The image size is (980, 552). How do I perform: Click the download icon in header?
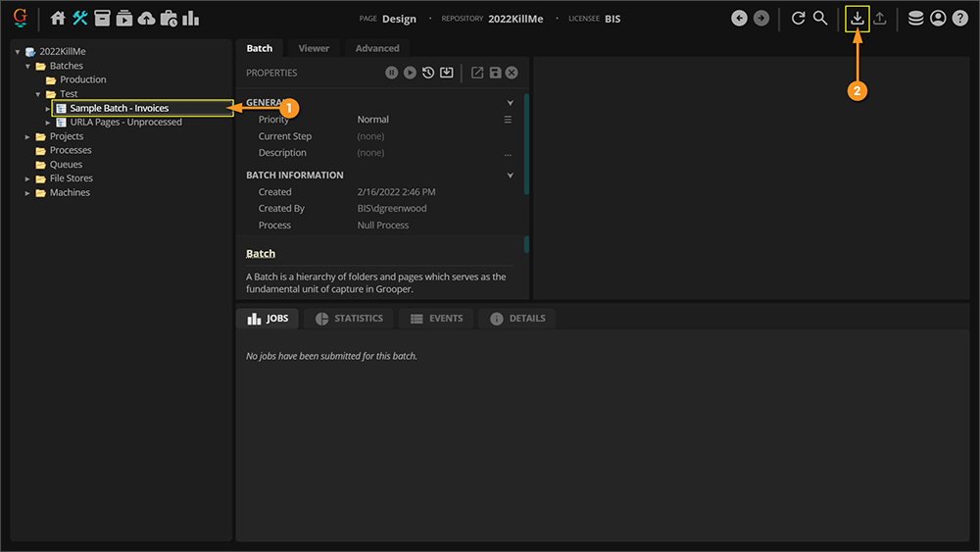click(x=857, y=18)
